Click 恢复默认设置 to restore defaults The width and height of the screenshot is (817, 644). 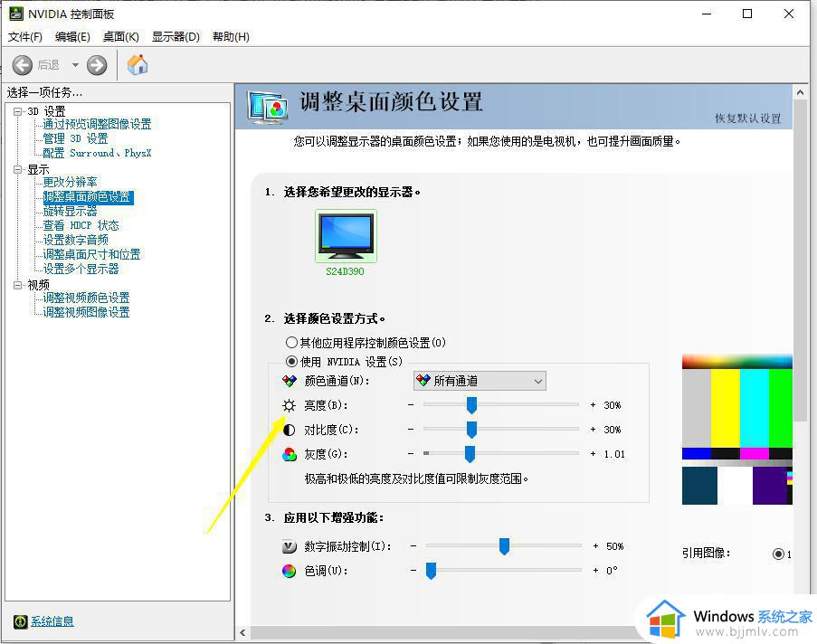click(x=747, y=118)
